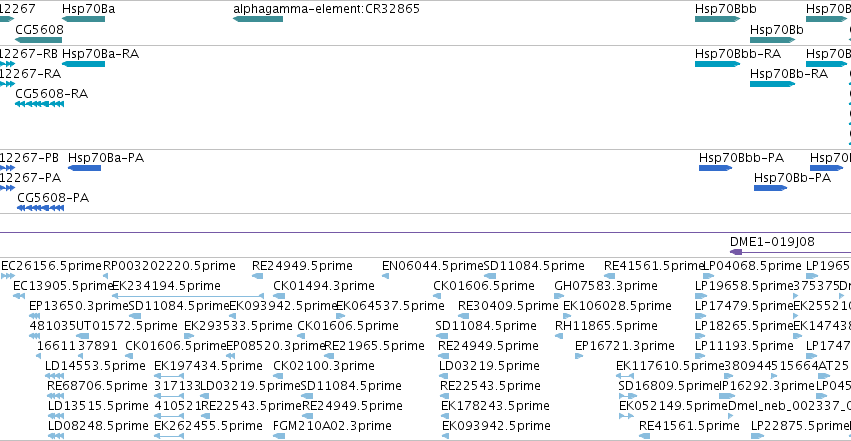Screen dimensions: 851x441
Task: Click the CG5608 gene label
Action: 39,29
